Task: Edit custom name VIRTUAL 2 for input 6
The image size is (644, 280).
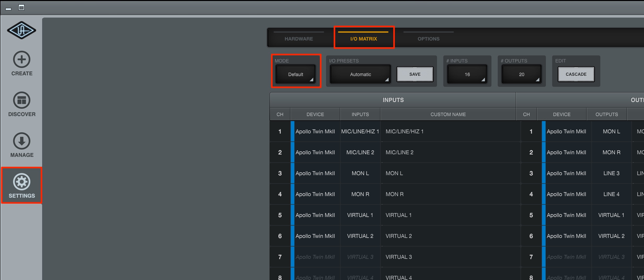Action: (450, 236)
